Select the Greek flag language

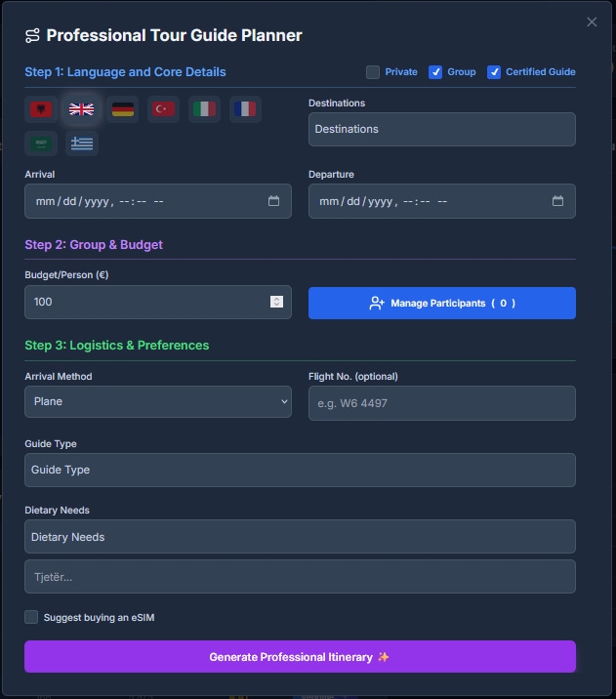tap(81, 144)
